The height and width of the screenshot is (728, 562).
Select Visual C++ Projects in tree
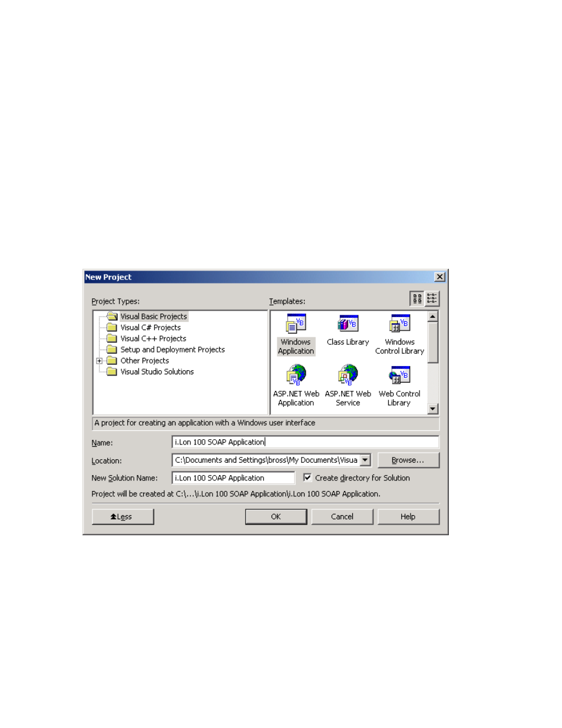(x=153, y=338)
